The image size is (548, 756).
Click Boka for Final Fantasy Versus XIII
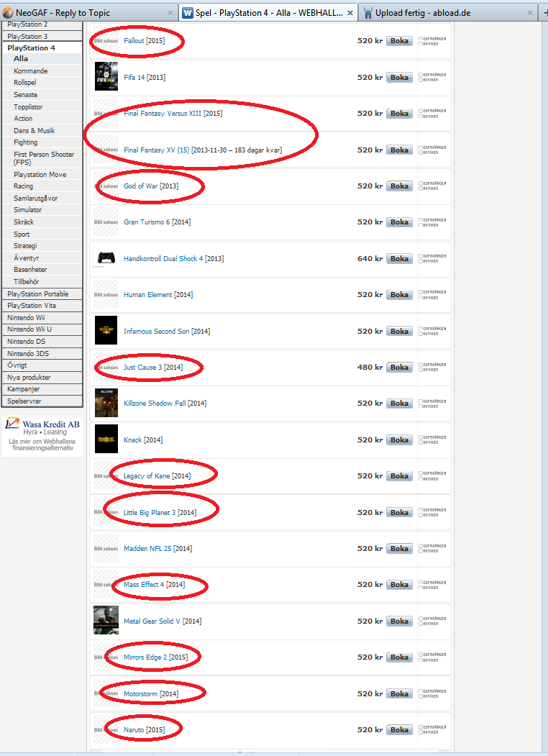[399, 114]
